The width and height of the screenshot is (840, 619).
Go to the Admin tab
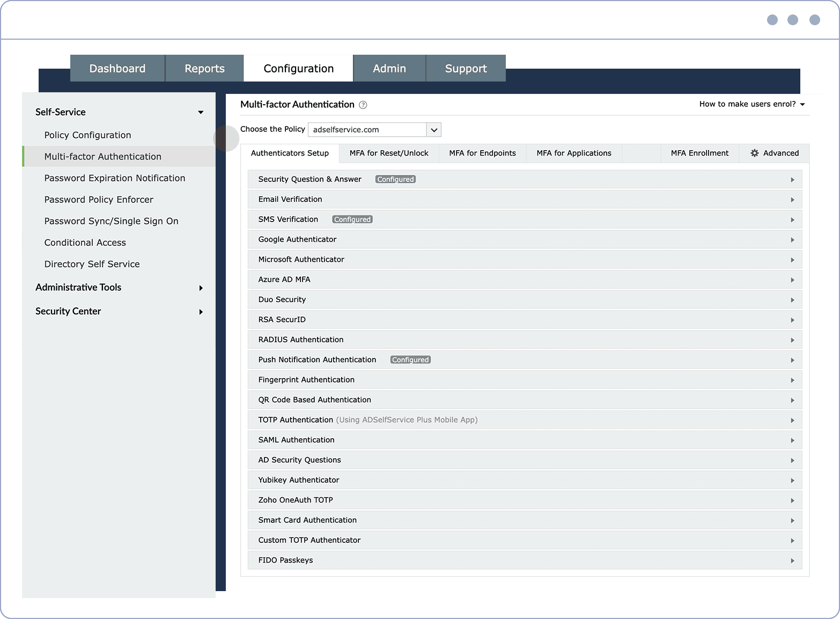[x=389, y=69]
